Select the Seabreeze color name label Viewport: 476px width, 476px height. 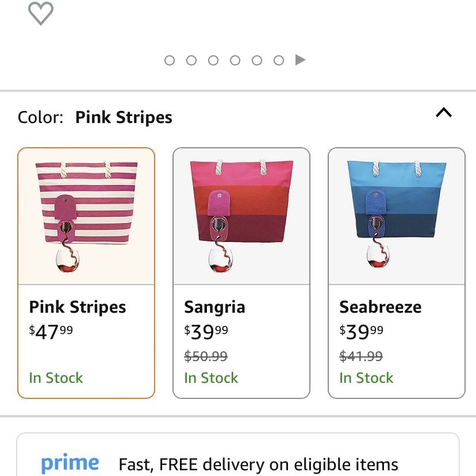point(381,307)
